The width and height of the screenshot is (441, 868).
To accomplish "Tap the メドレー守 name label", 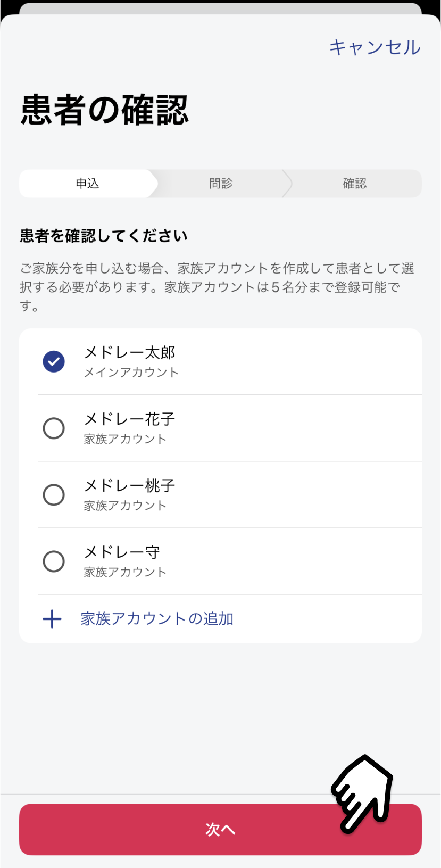I will click(122, 552).
